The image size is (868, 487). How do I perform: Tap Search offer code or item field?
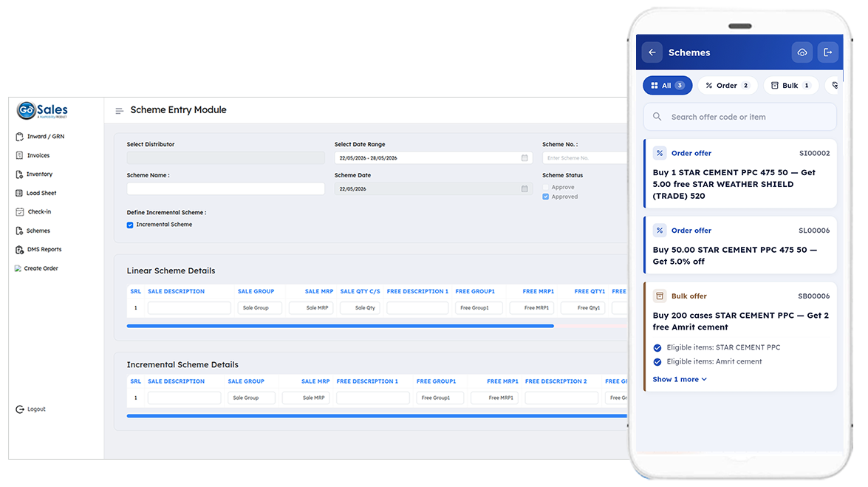coord(739,117)
